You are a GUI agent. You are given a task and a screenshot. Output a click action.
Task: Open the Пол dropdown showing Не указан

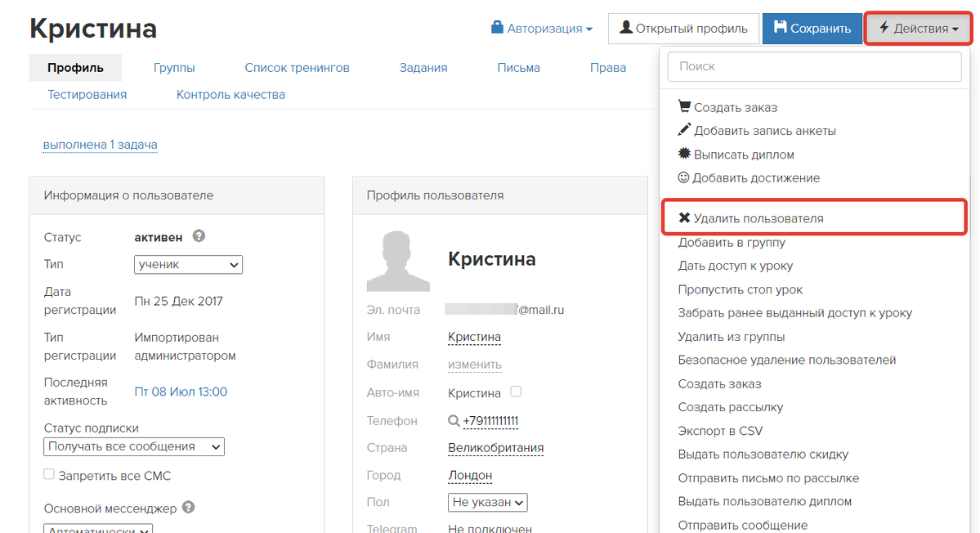487,502
